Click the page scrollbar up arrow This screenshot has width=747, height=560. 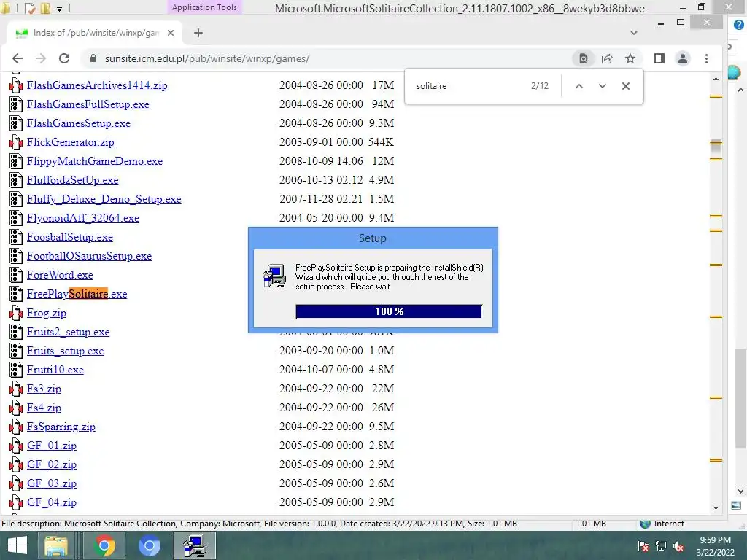tap(716, 79)
